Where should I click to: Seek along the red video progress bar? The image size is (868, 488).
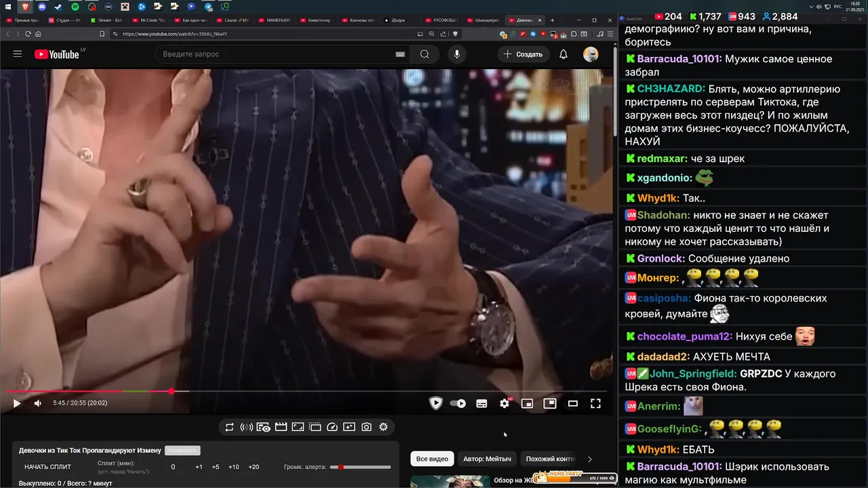coord(308,391)
